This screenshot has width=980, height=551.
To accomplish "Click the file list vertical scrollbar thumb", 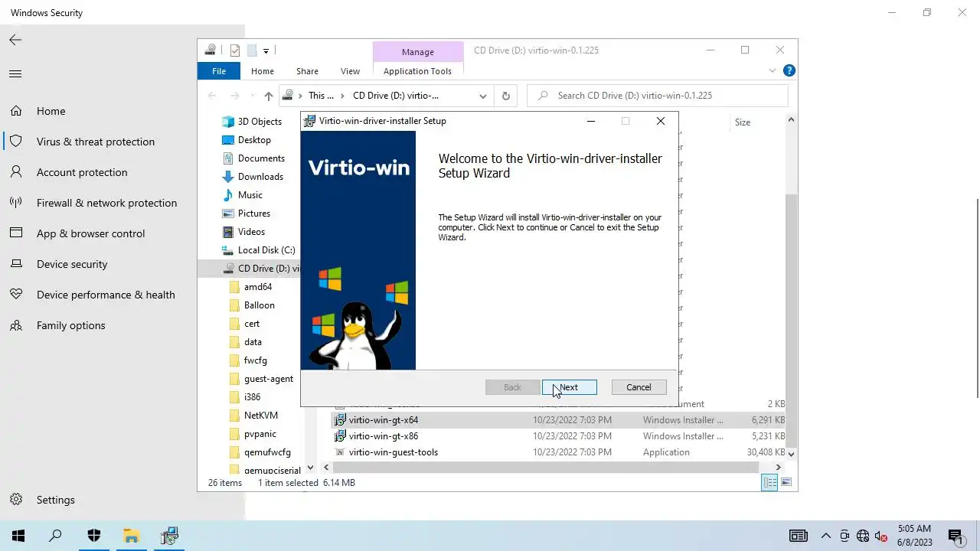I will (x=791, y=320).
